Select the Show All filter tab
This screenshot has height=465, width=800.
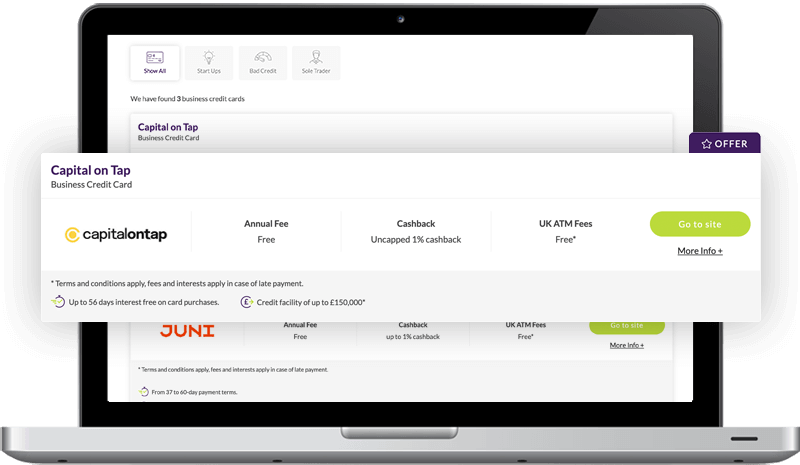pyautogui.click(x=155, y=63)
